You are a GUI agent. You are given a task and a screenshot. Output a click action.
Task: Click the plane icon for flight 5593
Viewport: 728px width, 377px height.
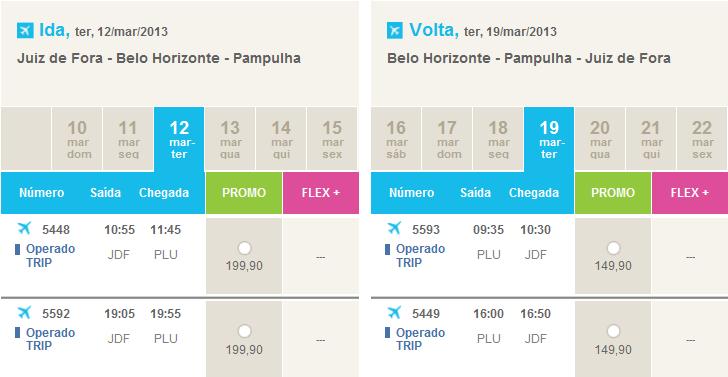point(394,228)
